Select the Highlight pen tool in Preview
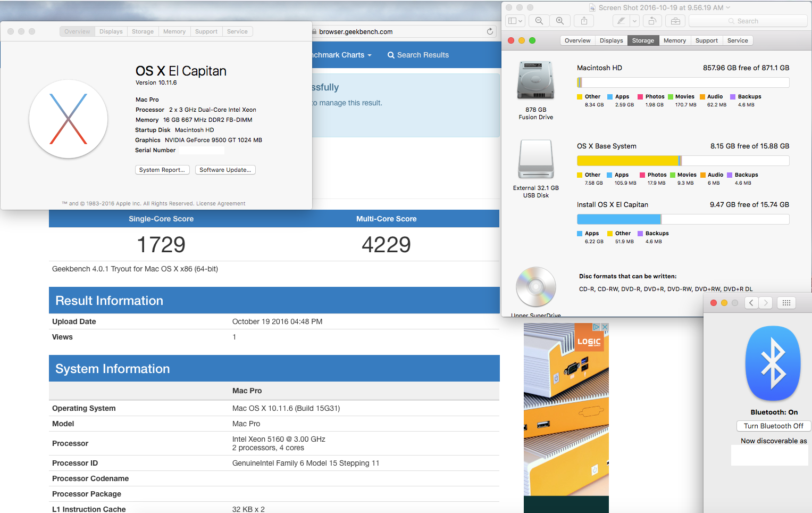This screenshot has height=513, width=812. click(621, 21)
